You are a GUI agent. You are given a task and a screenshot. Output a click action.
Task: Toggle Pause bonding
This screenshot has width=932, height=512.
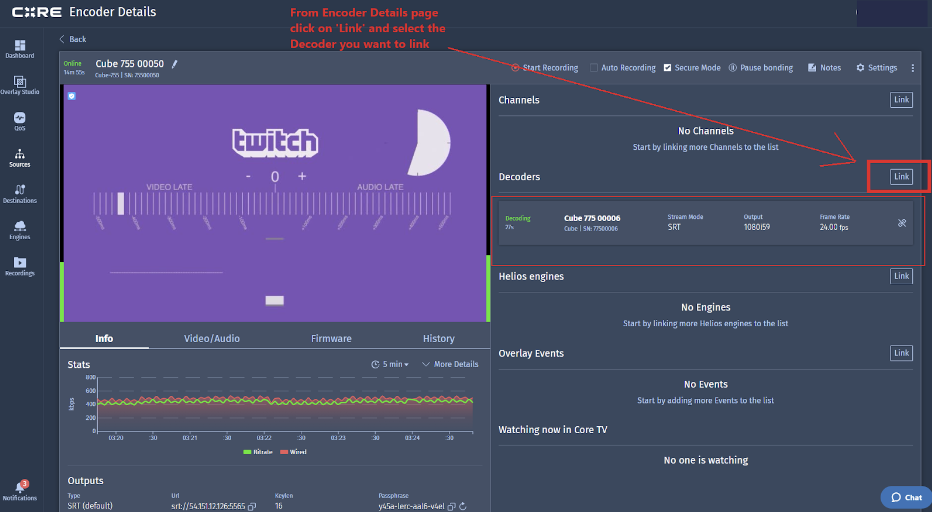760,68
